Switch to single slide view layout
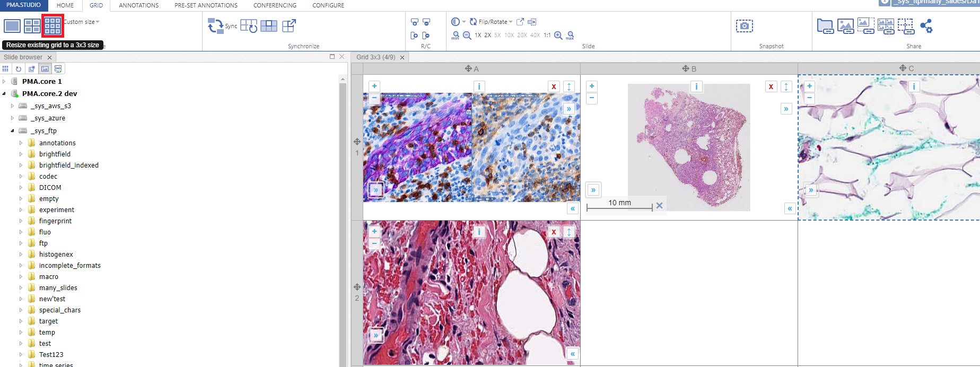Viewport: 980px width, 367px height. coord(12,25)
